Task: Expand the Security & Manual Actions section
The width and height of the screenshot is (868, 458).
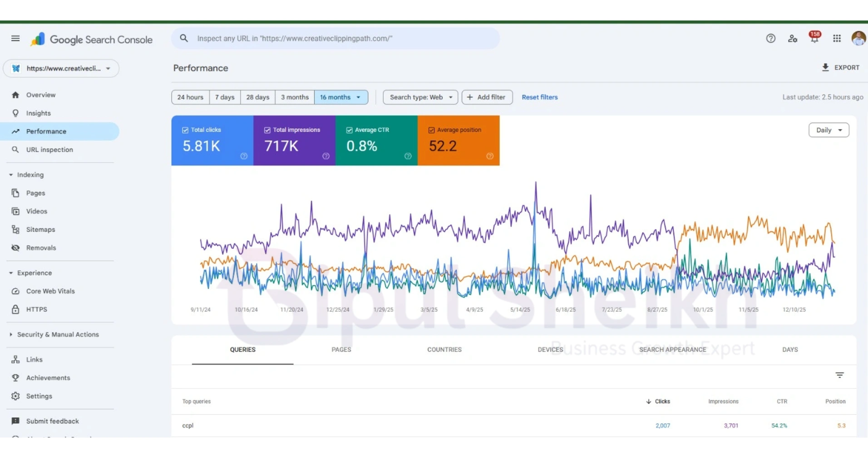Action: pyautogui.click(x=58, y=334)
